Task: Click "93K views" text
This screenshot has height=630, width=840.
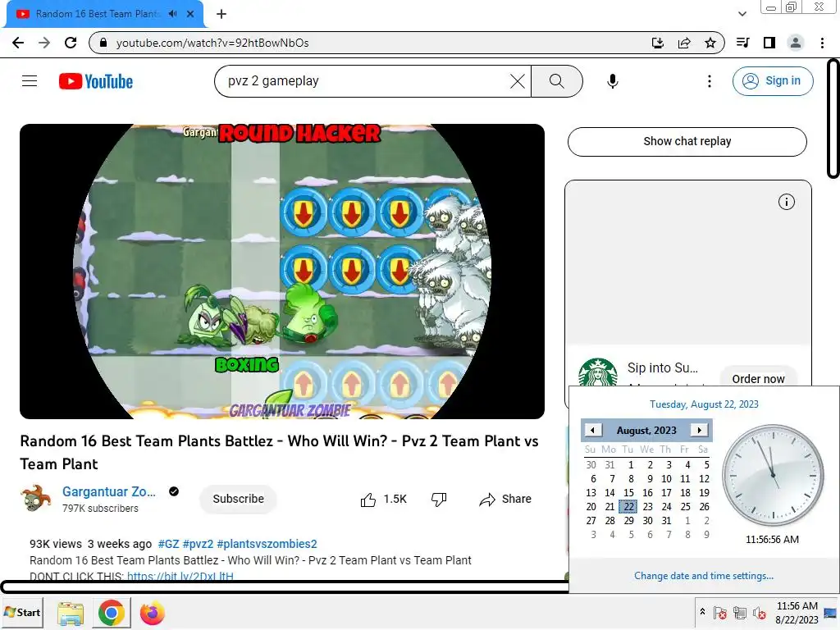Action: pos(56,544)
